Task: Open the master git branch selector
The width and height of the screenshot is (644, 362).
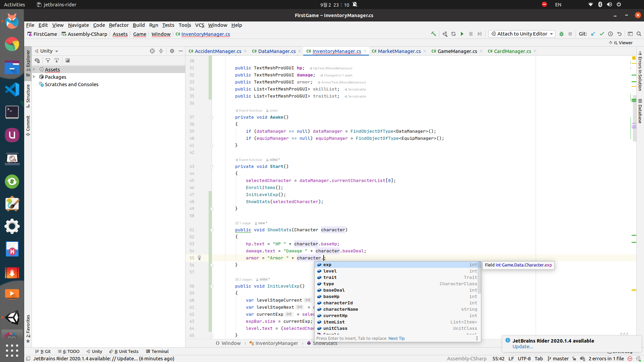Action: point(558,359)
